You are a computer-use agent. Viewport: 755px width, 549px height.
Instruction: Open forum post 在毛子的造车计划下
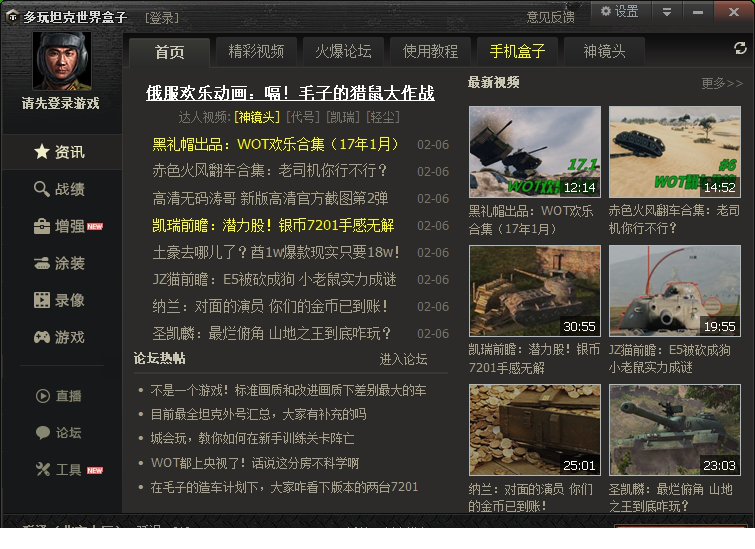(x=284, y=487)
